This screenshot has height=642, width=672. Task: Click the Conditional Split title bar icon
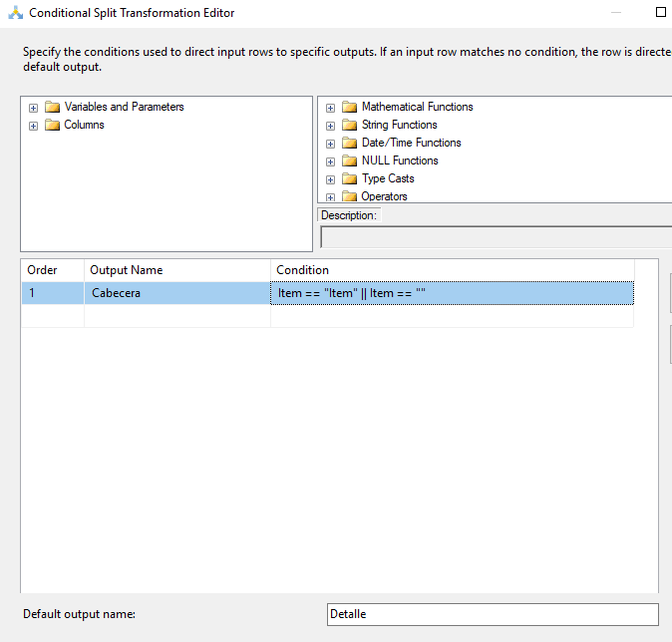(x=16, y=13)
